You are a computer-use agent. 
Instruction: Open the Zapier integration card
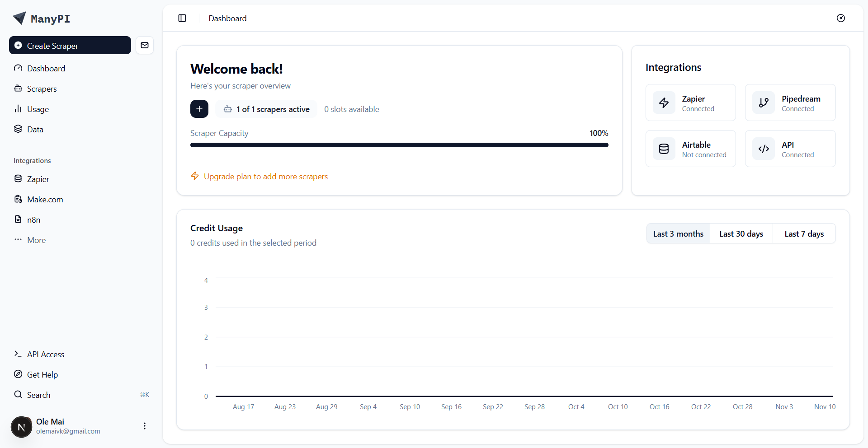[691, 103]
